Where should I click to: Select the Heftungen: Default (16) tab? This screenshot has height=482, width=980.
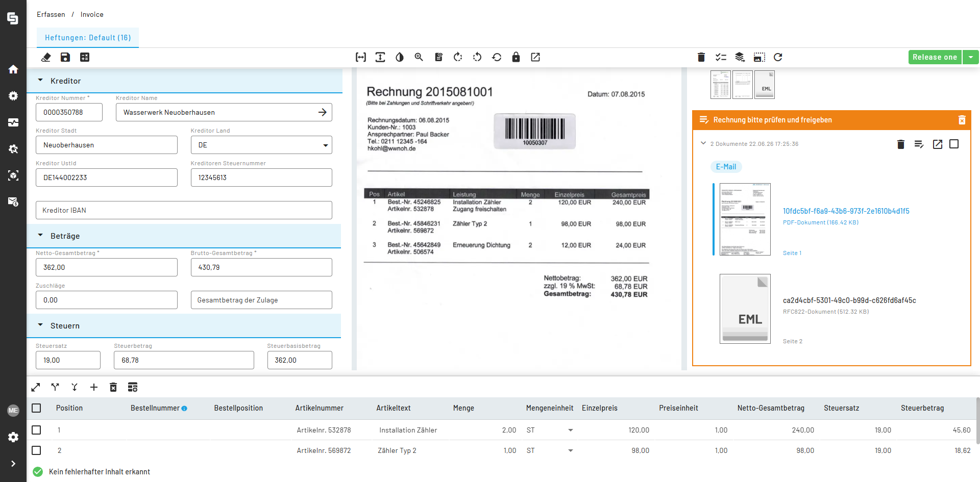(x=88, y=38)
